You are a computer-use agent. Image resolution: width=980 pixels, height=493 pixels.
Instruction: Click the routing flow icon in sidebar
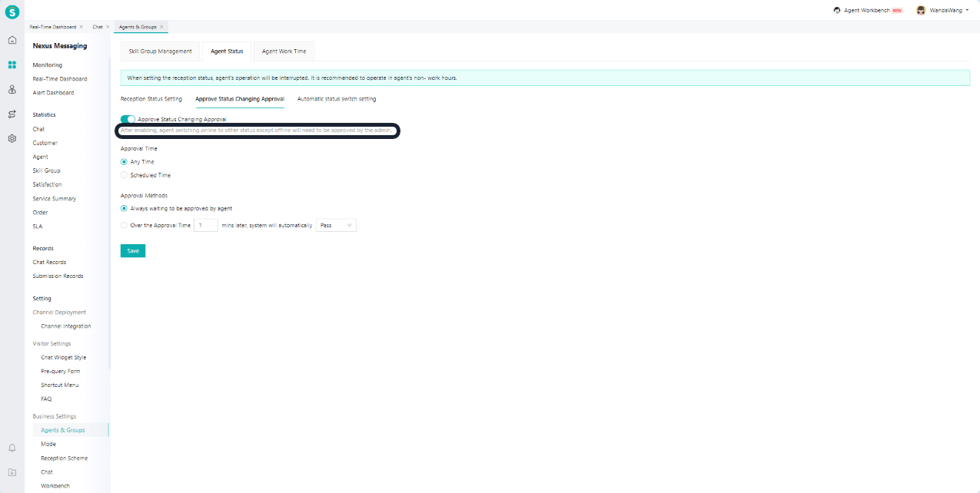click(12, 114)
